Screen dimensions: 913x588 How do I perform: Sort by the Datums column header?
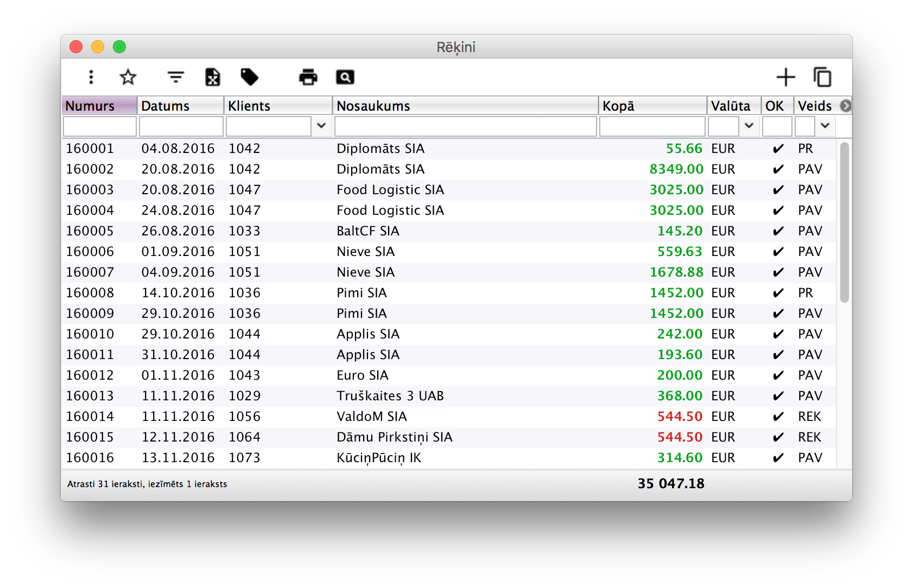pos(180,106)
